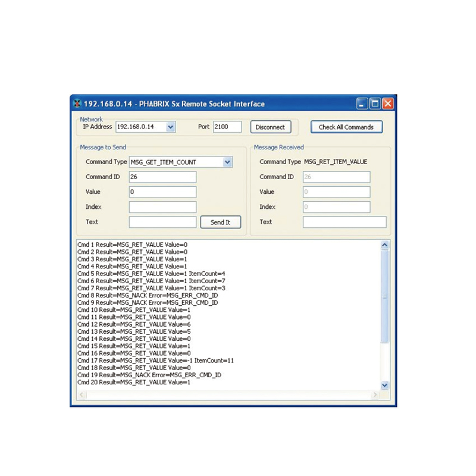
Task: Click the received Value field
Action: [336, 192]
